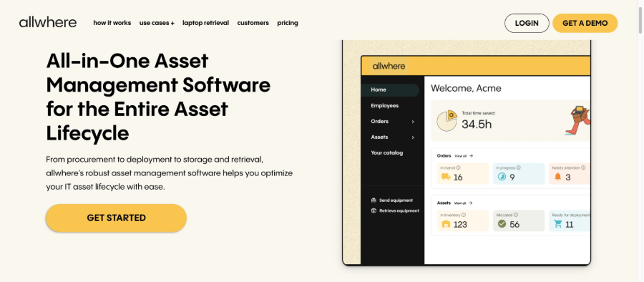Click the progress clock icon beside 9
Viewport: 644px width, 282px height.
pyautogui.click(x=502, y=177)
